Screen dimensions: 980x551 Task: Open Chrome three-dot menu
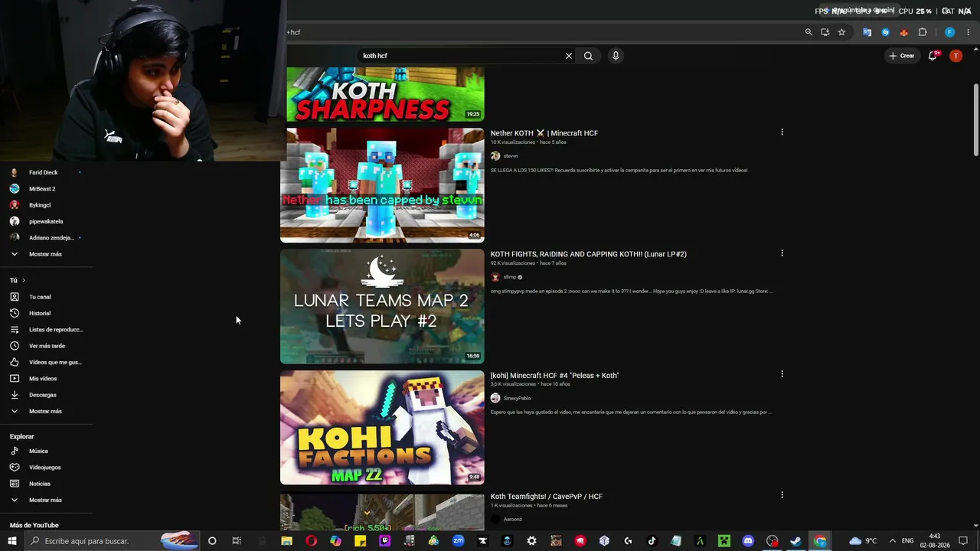[969, 32]
